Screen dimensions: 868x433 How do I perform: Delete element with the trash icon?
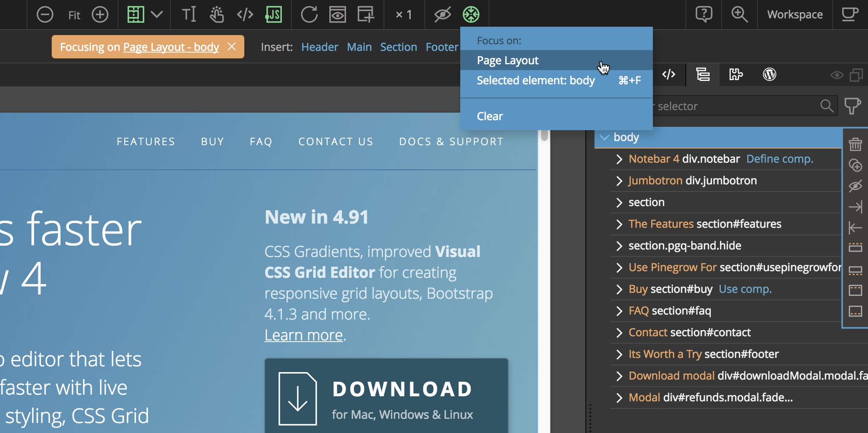click(x=855, y=144)
